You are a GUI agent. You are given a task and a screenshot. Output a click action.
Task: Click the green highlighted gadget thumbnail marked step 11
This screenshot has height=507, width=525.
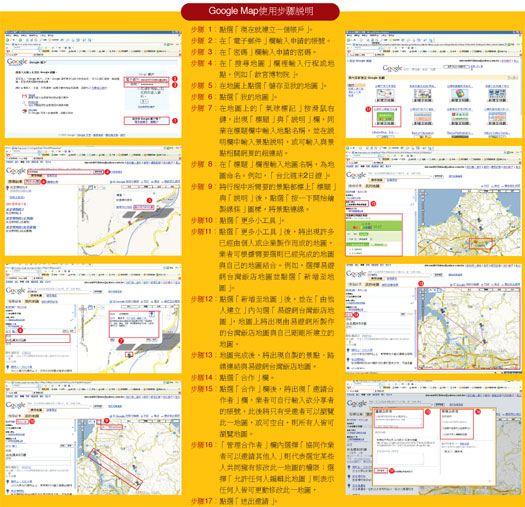pos(386,117)
